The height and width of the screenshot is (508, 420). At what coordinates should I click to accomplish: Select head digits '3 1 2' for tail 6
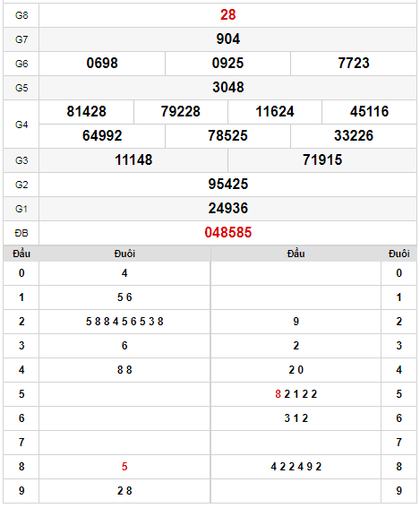click(296, 418)
